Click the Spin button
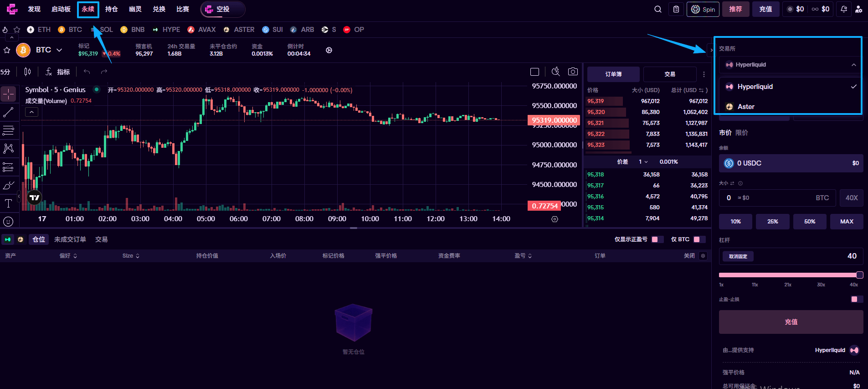The height and width of the screenshot is (389, 868). [703, 9]
